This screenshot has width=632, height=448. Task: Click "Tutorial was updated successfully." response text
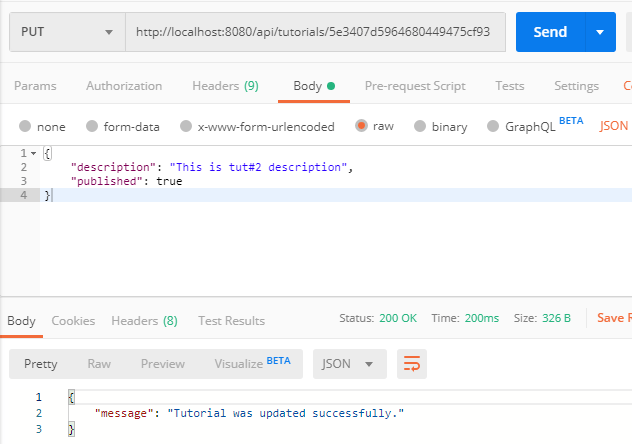[x=286, y=413]
